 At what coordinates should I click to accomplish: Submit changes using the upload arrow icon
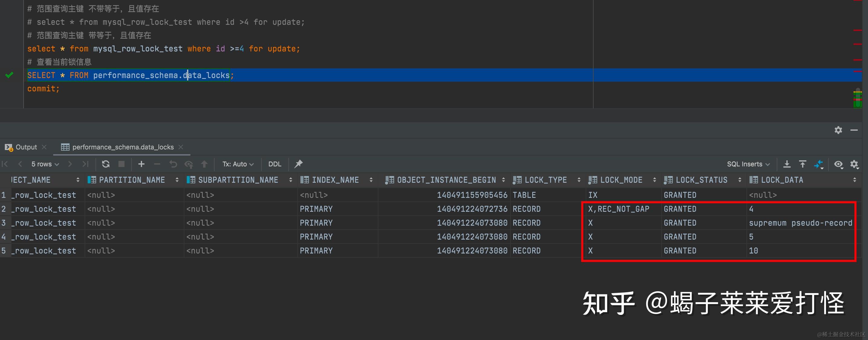coord(204,164)
